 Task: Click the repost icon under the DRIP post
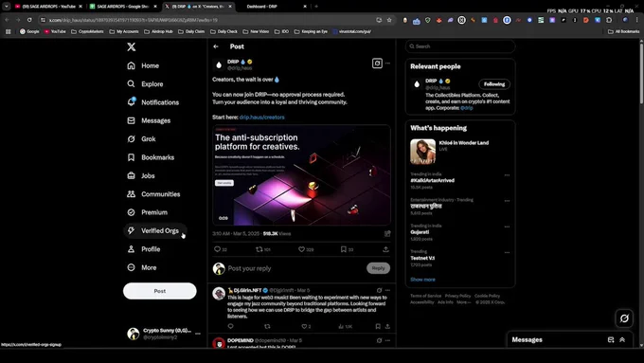(259, 249)
